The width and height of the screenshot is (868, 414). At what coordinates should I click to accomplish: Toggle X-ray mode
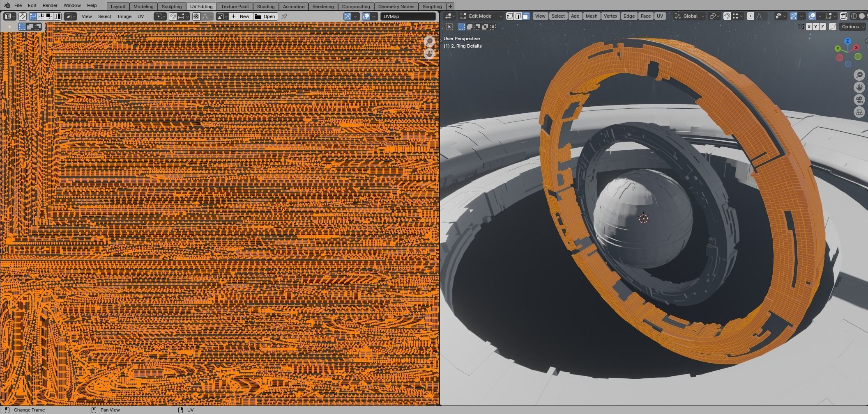click(x=843, y=16)
